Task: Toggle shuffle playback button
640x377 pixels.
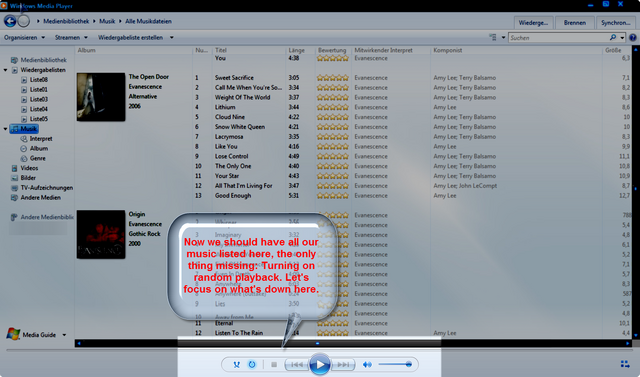Action: [x=237, y=364]
